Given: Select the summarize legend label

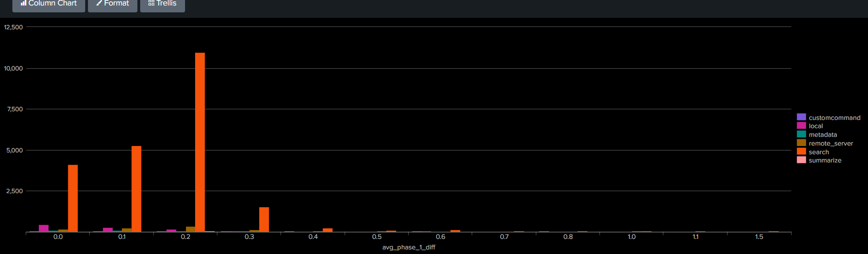Looking at the screenshot, I should click(825, 160).
